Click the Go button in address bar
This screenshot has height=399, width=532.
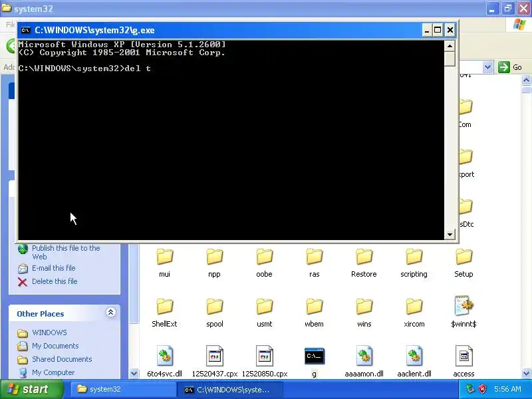tap(510, 67)
